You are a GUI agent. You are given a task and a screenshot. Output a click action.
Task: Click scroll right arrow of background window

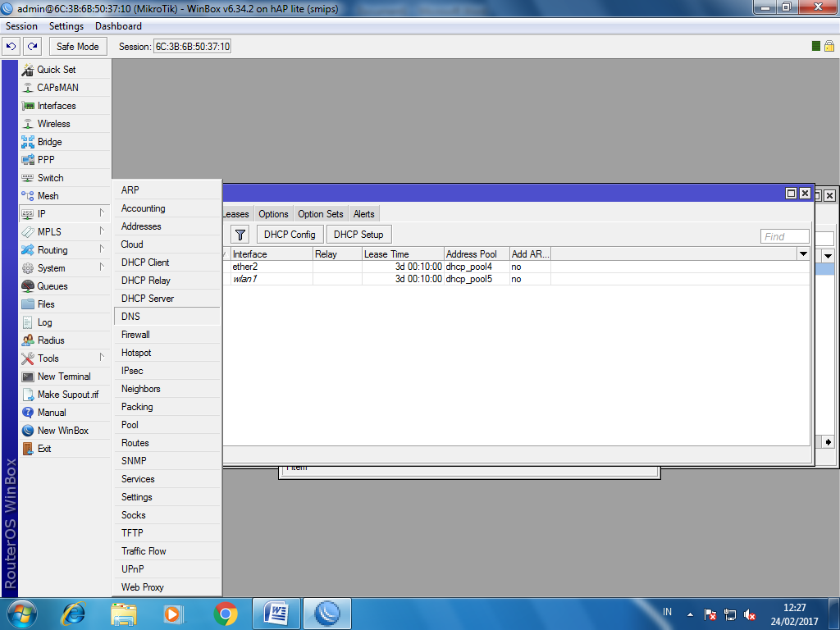tap(829, 442)
